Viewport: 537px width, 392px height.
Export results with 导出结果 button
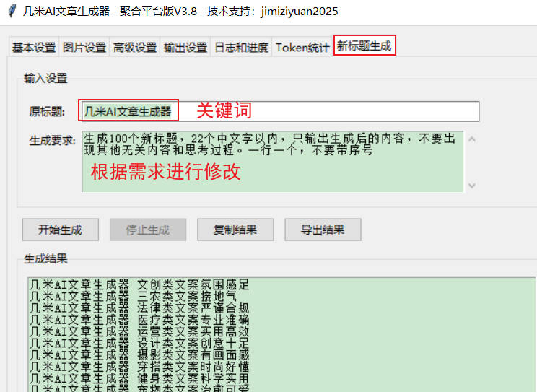323,230
